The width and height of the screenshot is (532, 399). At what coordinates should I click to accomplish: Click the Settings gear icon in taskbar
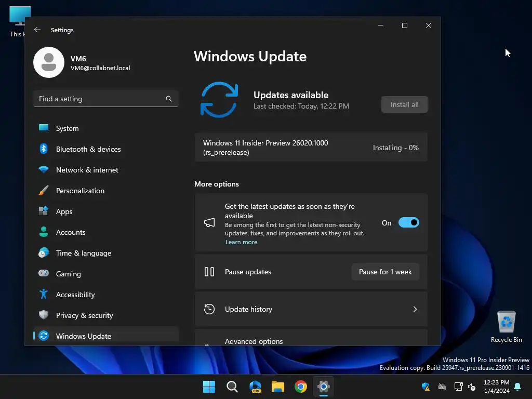pos(324,387)
